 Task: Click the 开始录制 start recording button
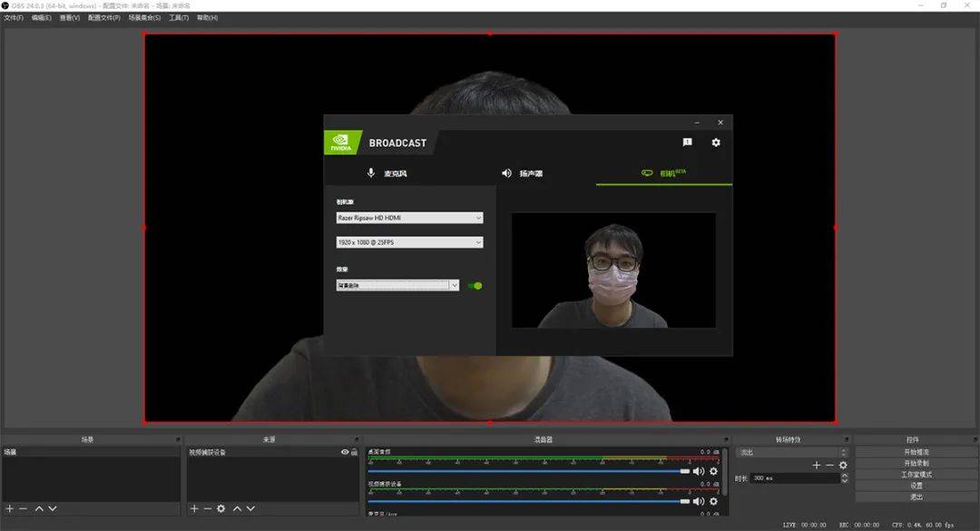tap(916, 463)
